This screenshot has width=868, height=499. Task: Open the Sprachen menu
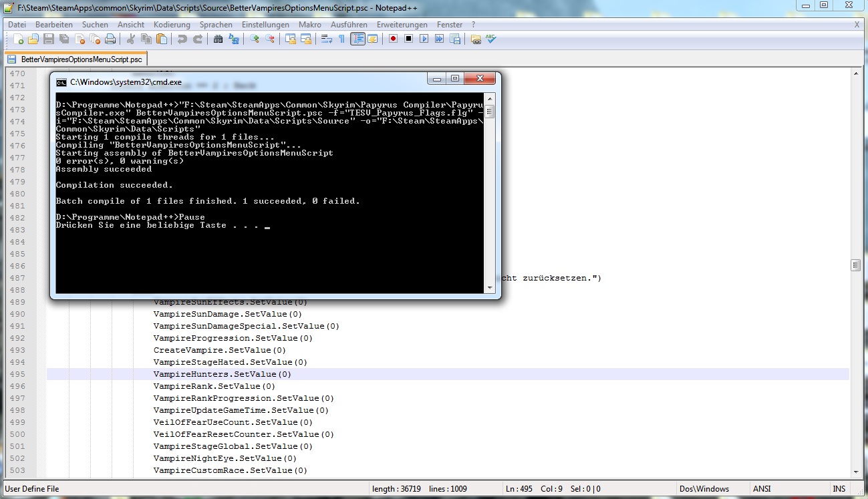(x=216, y=25)
